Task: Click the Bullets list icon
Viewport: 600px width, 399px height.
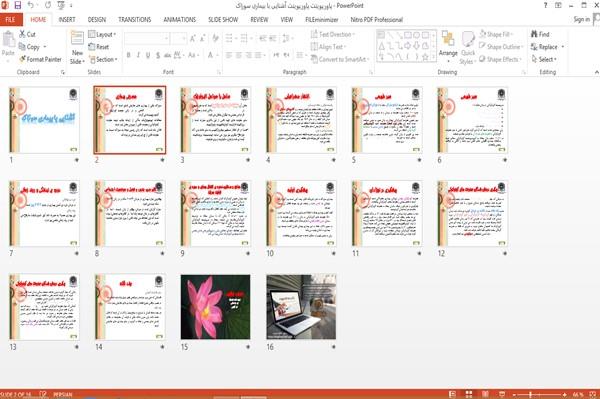Action: pyautogui.click(x=229, y=38)
